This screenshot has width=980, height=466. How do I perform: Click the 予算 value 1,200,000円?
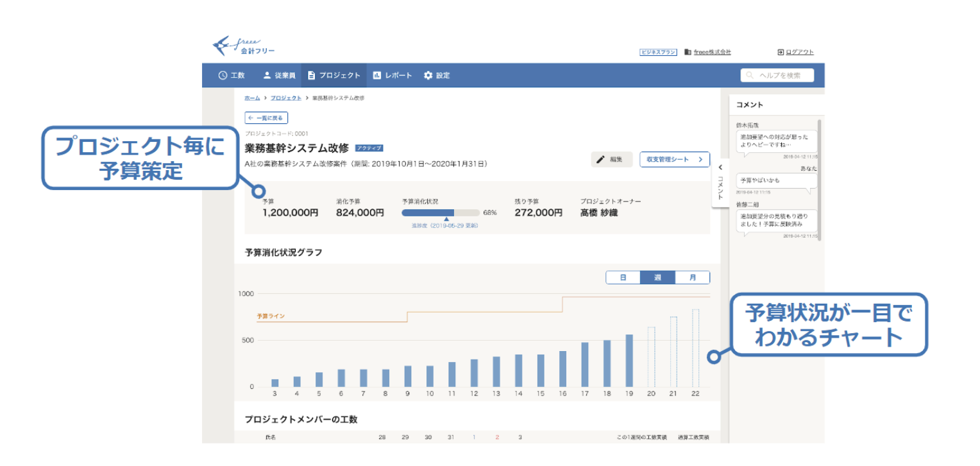290,212
